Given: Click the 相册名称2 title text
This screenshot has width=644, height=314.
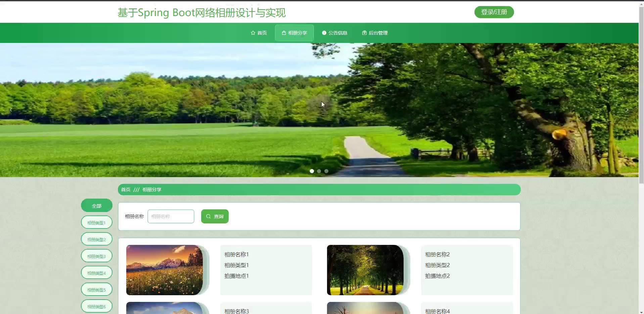Looking at the screenshot, I should point(438,254).
